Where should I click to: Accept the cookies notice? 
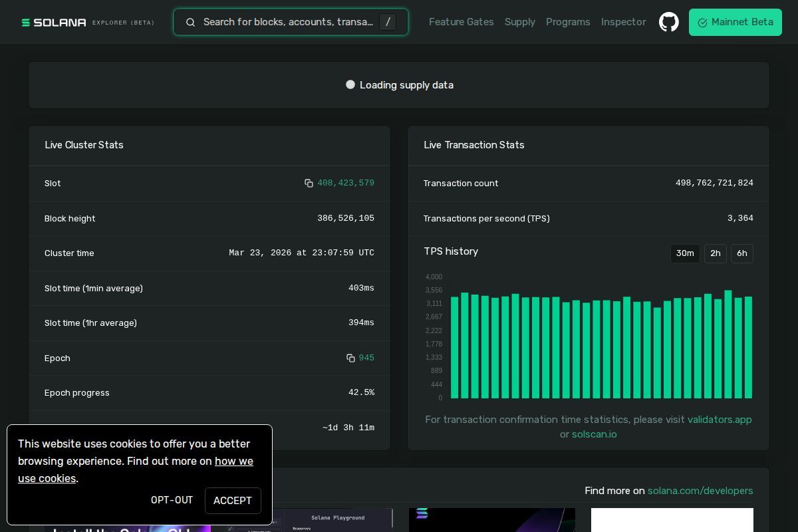(x=232, y=501)
